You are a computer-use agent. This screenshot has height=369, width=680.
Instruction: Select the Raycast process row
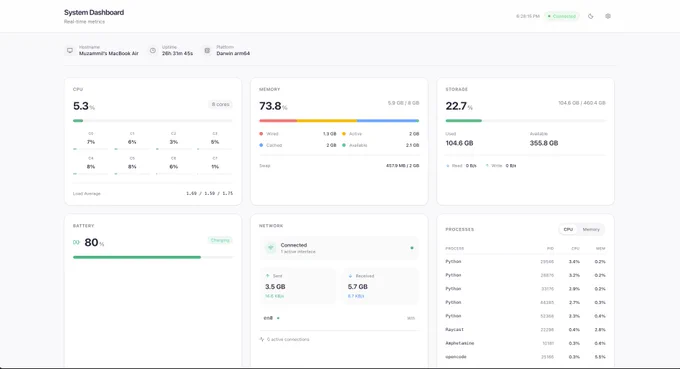pos(525,330)
